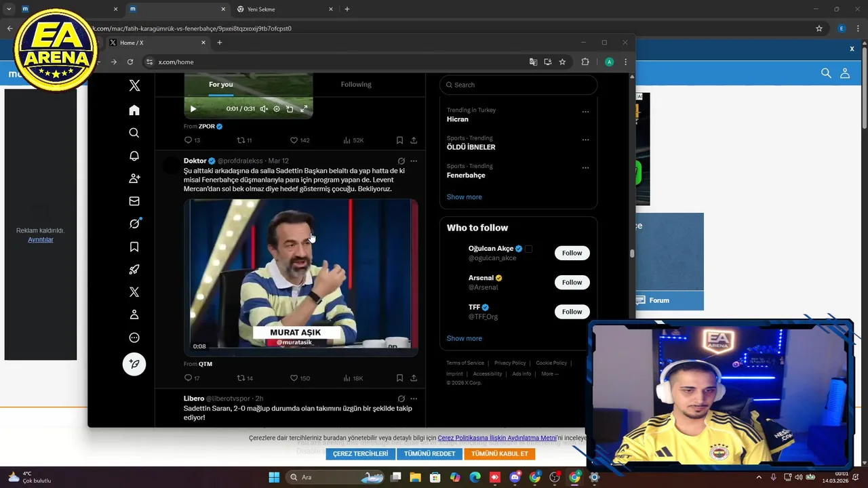
Task: Bookmark x.com with the star icon
Action: point(562,62)
